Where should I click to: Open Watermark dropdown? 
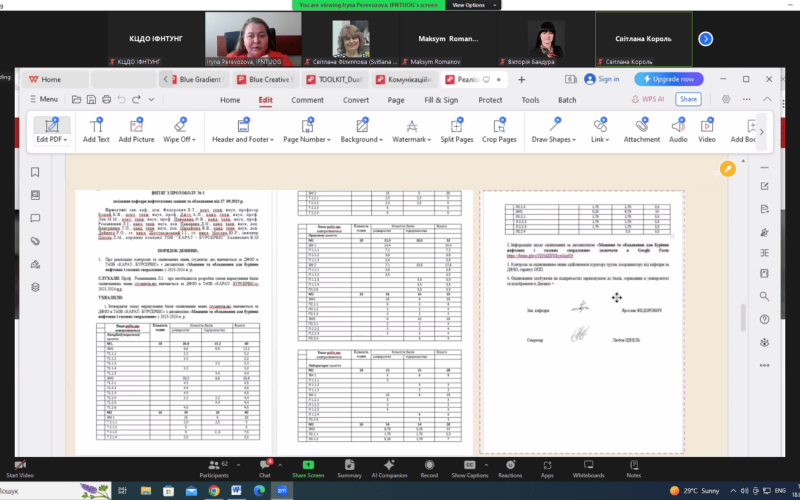(411, 131)
